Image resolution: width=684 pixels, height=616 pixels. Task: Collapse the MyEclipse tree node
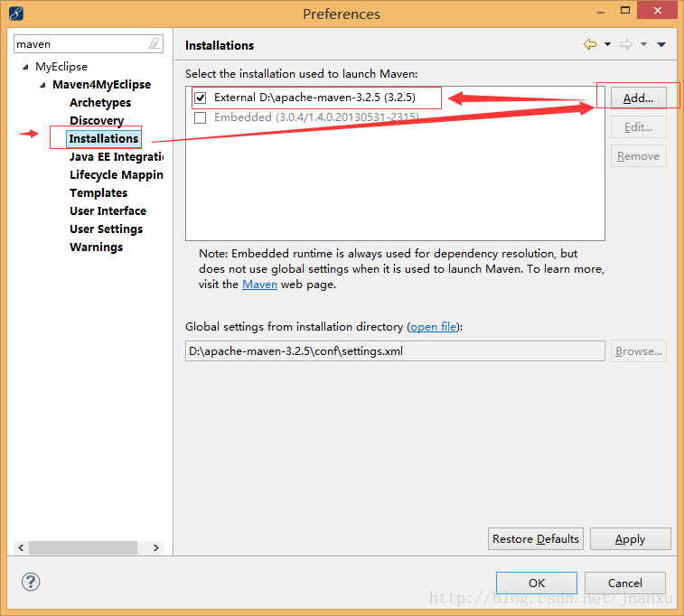pyautogui.click(x=25, y=67)
